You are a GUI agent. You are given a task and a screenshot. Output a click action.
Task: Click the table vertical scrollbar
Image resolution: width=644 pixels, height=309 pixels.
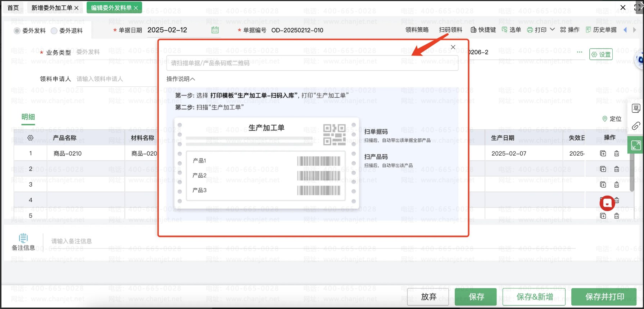(632, 172)
